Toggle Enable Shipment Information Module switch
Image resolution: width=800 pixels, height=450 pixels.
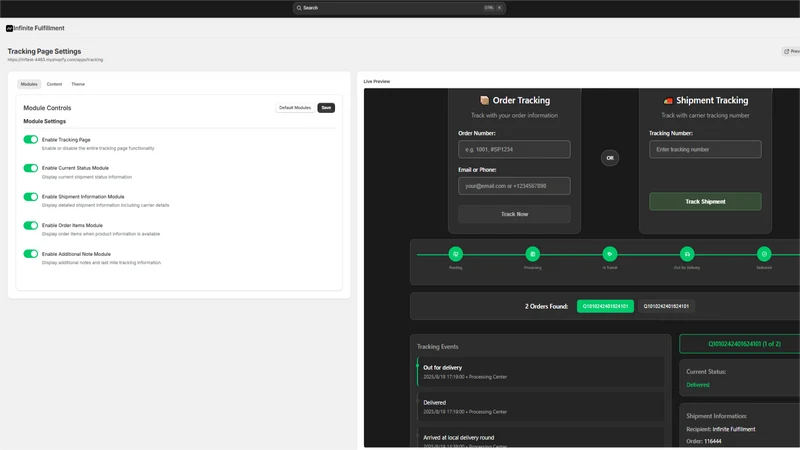click(x=31, y=196)
